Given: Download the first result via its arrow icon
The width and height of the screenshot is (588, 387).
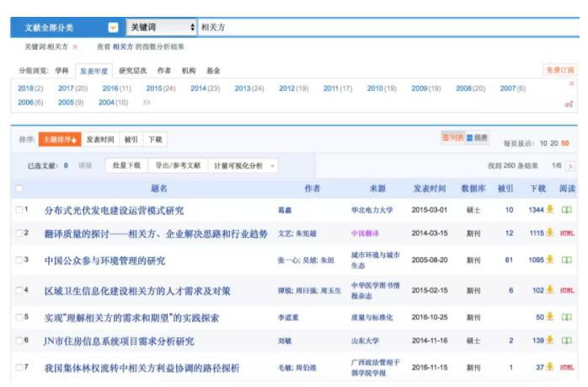Looking at the screenshot, I should coord(550,210).
